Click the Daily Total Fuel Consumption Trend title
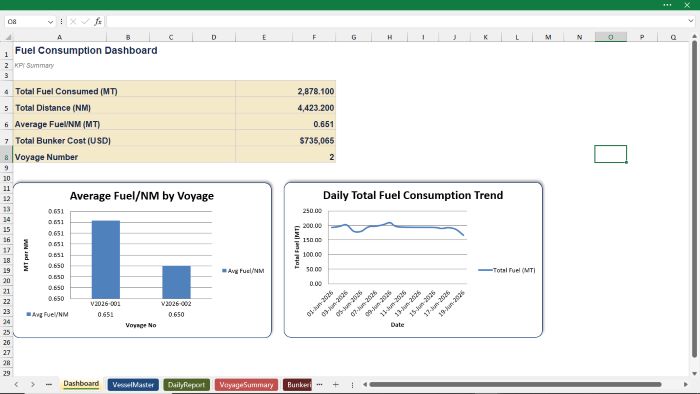700x394 pixels. click(x=413, y=195)
